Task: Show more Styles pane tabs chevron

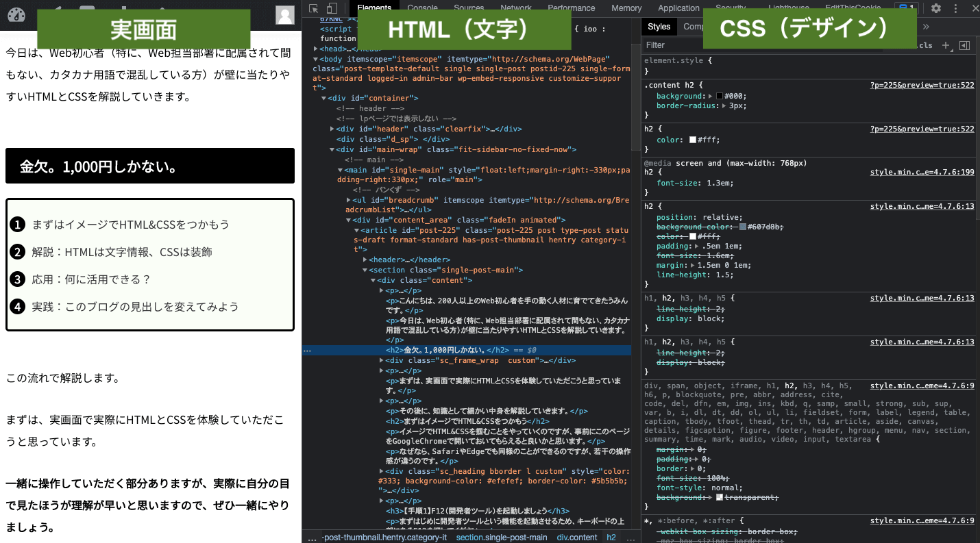Action: click(x=926, y=27)
